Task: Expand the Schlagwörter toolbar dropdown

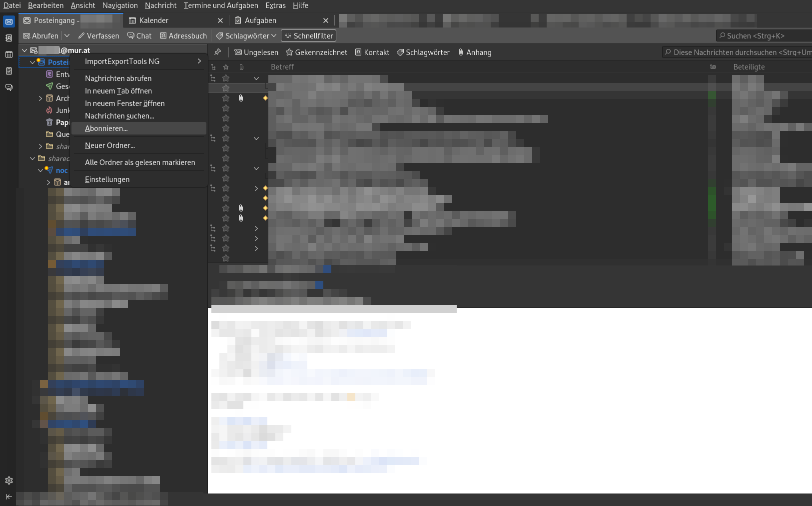Action: point(246,36)
